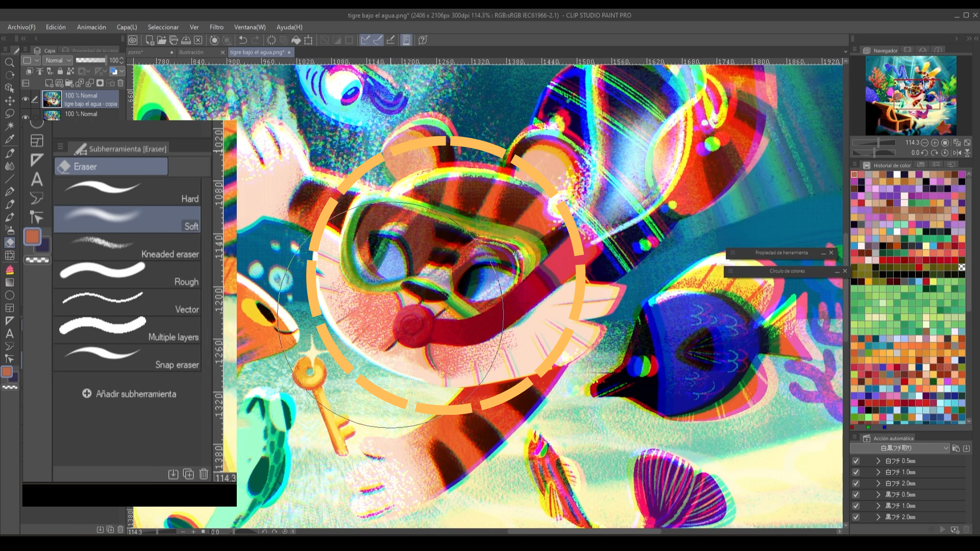The image size is (980, 551).
Task: Click the Delete layer trash icon
Action: pyautogui.click(x=121, y=83)
